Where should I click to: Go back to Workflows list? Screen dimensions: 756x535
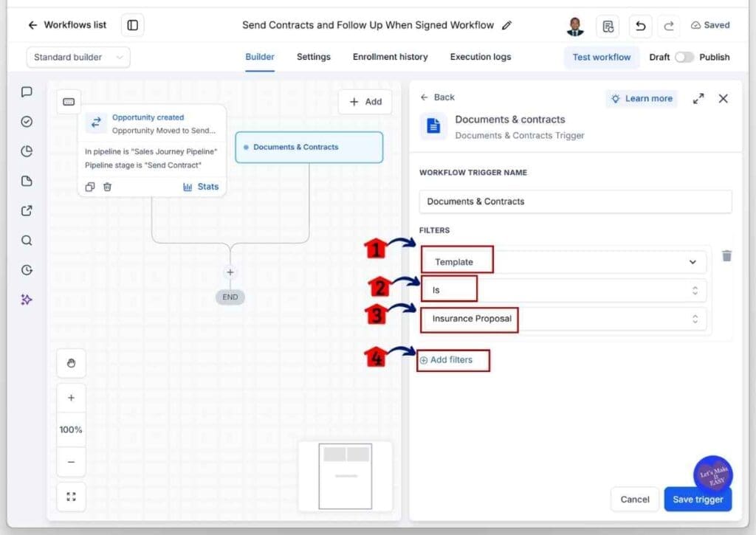tap(67, 25)
